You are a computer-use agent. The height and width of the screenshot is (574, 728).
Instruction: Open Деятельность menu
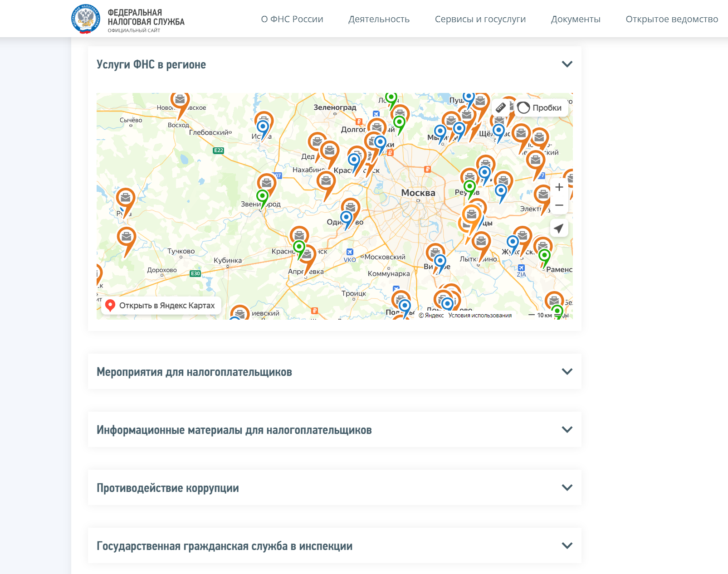point(379,19)
